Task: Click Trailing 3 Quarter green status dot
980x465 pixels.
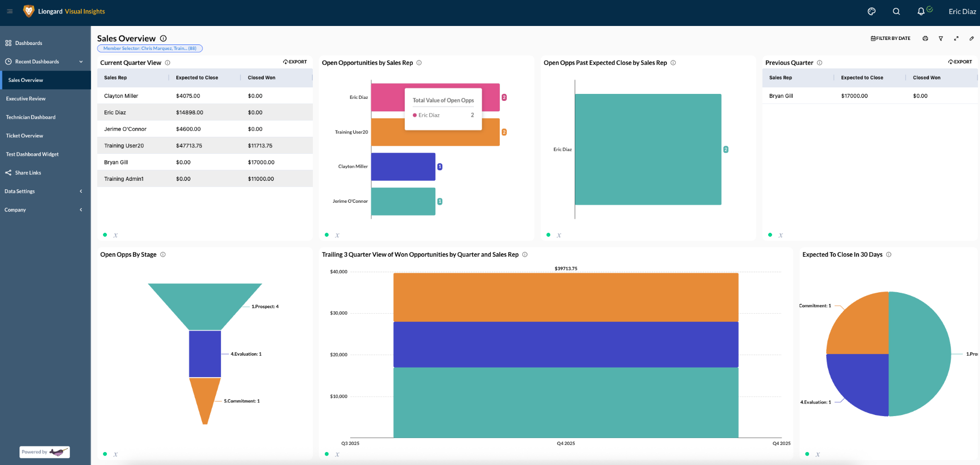Action: coord(327,454)
